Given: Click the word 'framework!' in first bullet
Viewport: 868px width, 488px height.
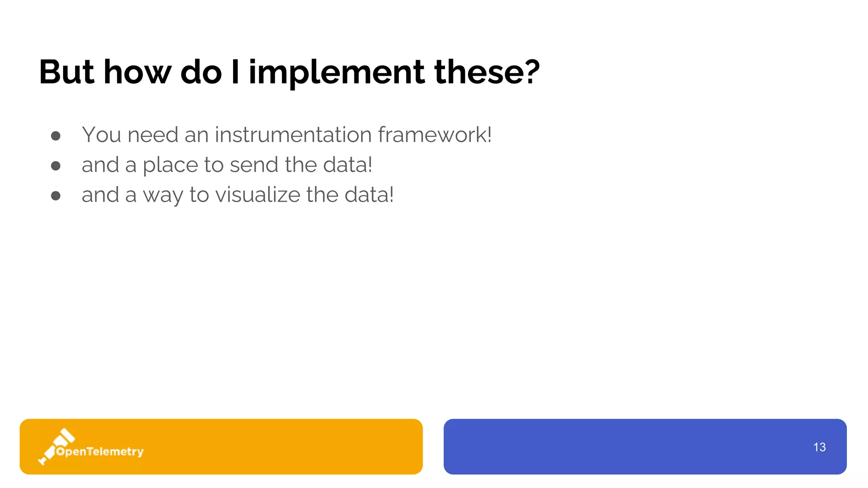Looking at the screenshot, I should click(x=435, y=135).
